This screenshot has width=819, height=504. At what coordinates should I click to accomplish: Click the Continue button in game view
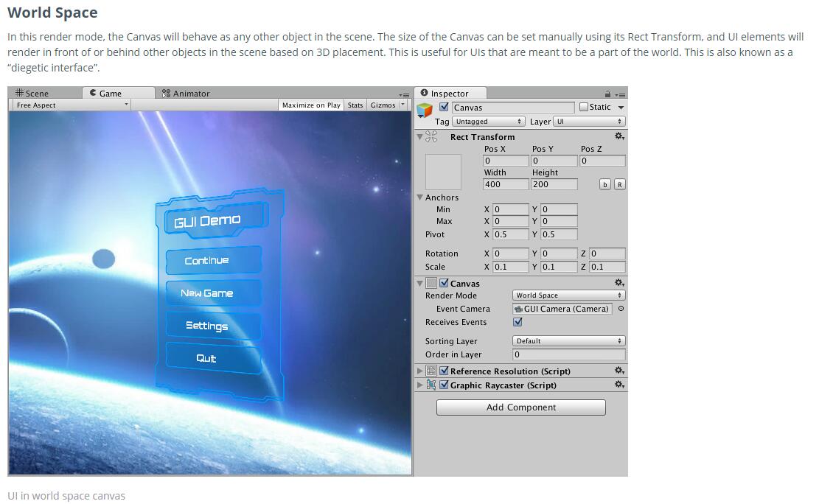(213, 260)
